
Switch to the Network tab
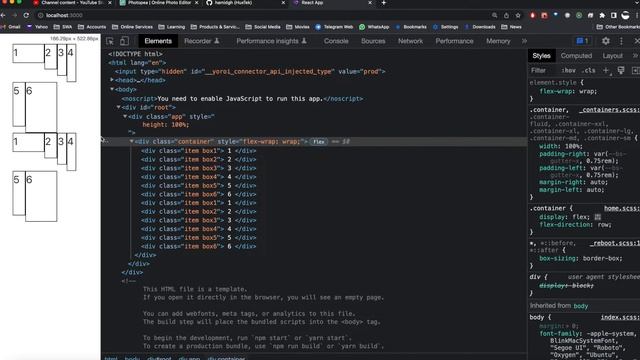(x=410, y=41)
